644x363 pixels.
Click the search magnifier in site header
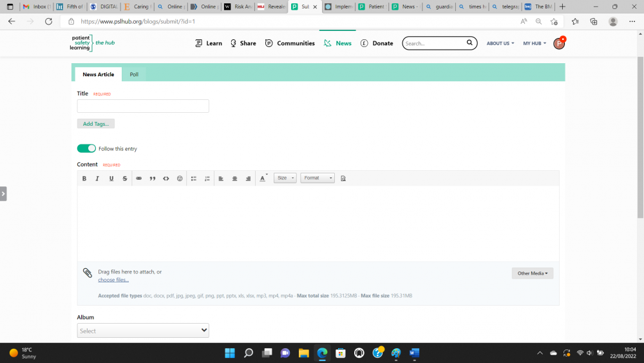tap(469, 43)
